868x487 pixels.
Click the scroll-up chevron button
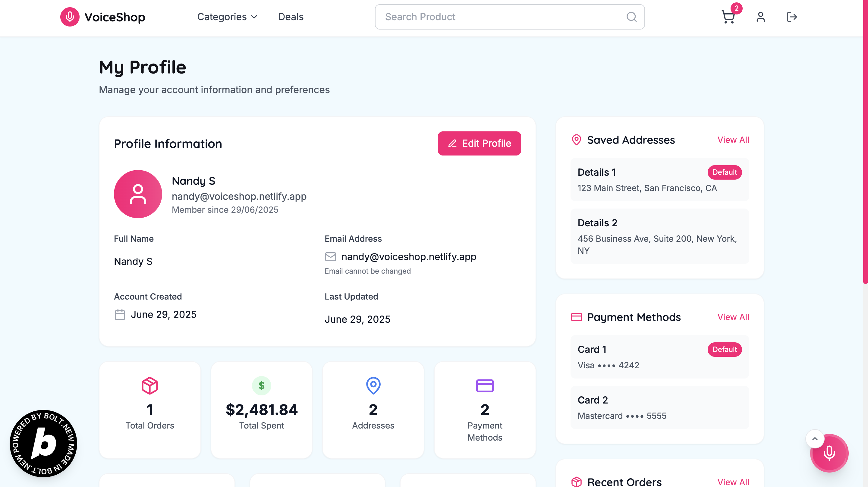click(815, 439)
